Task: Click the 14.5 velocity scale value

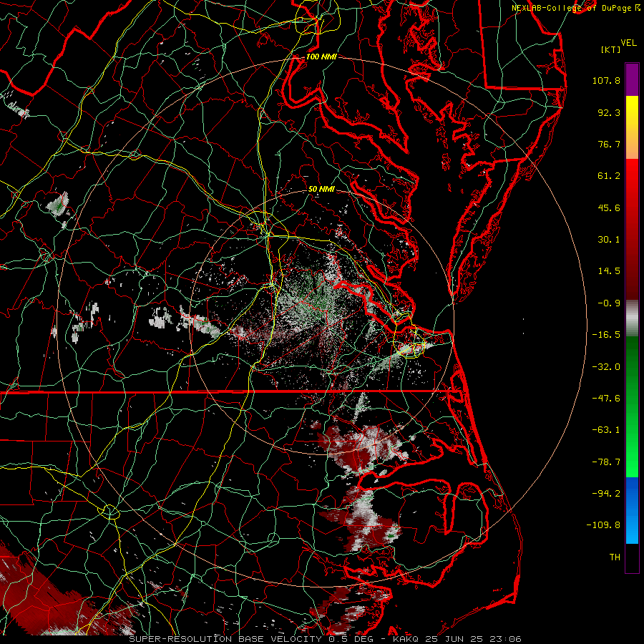Action: tap(609, 271)
